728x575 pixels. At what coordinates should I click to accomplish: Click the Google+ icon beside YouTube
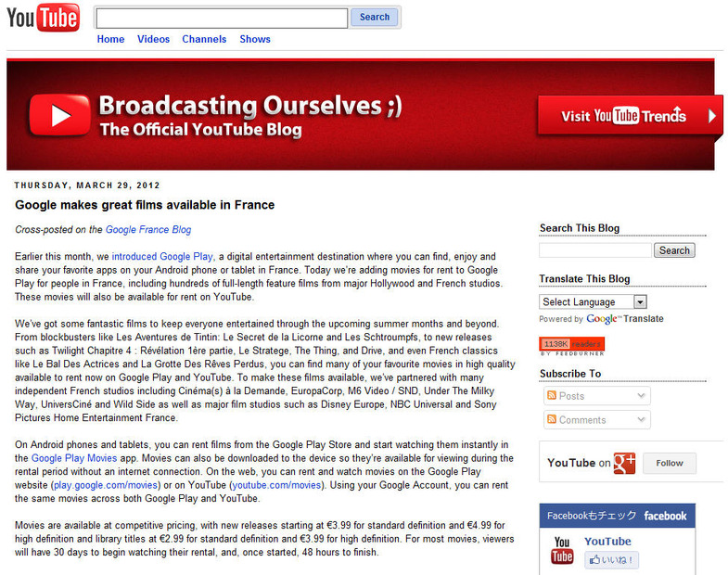tap(624, 463)
